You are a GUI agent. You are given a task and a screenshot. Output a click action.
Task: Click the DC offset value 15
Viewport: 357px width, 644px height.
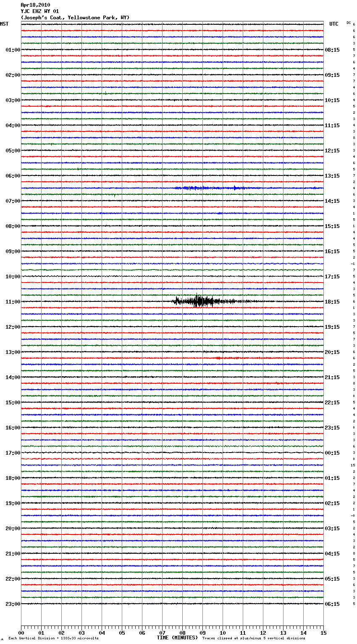(x=353, y=465)
